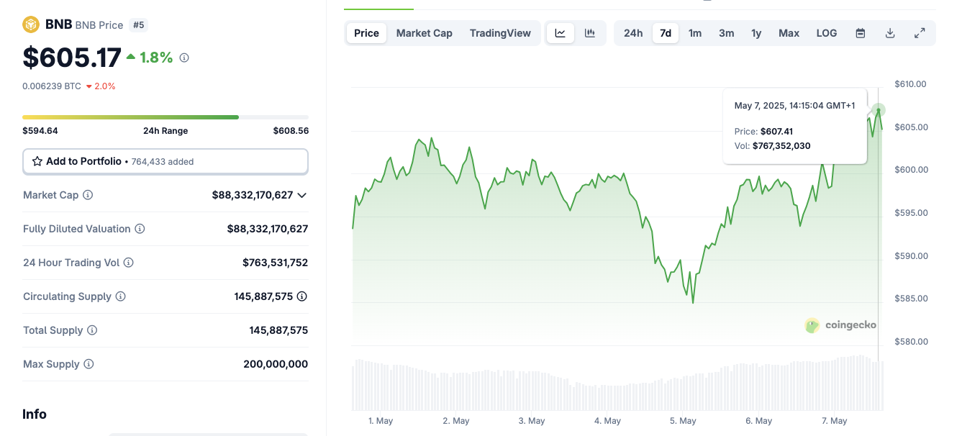Screen dimensions: 980x436
Task: Click the $608.56 range high value
Action: [291, 131]
